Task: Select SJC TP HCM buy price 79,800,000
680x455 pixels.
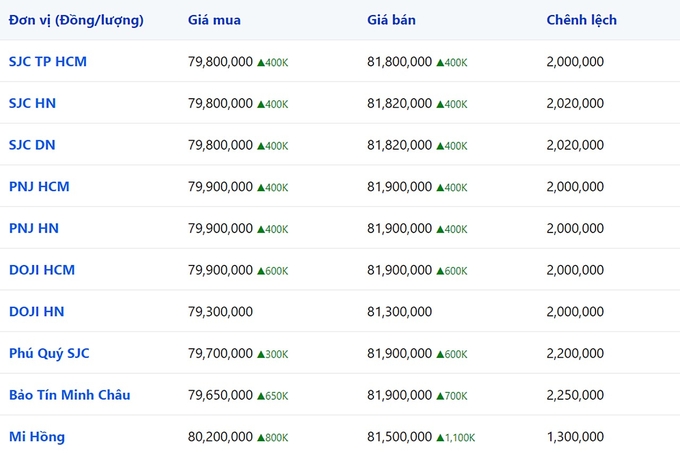Action: click(x=220, y=62)
